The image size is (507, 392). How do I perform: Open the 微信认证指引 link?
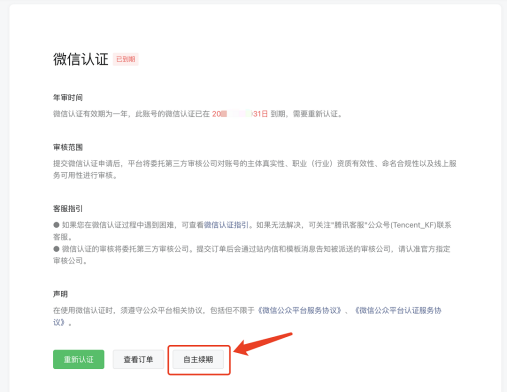(x=226, y=225)
